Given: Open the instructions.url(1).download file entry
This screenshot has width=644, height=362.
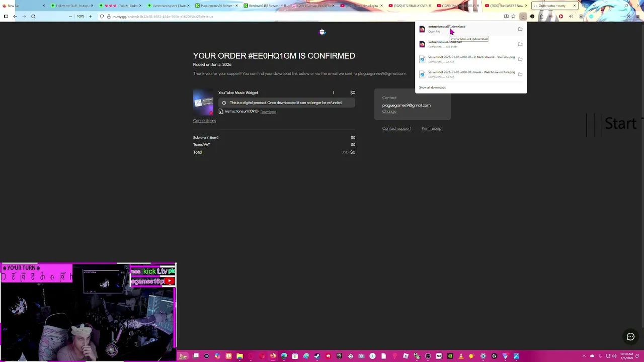Looking at the screenshot, I should [465, 29].
